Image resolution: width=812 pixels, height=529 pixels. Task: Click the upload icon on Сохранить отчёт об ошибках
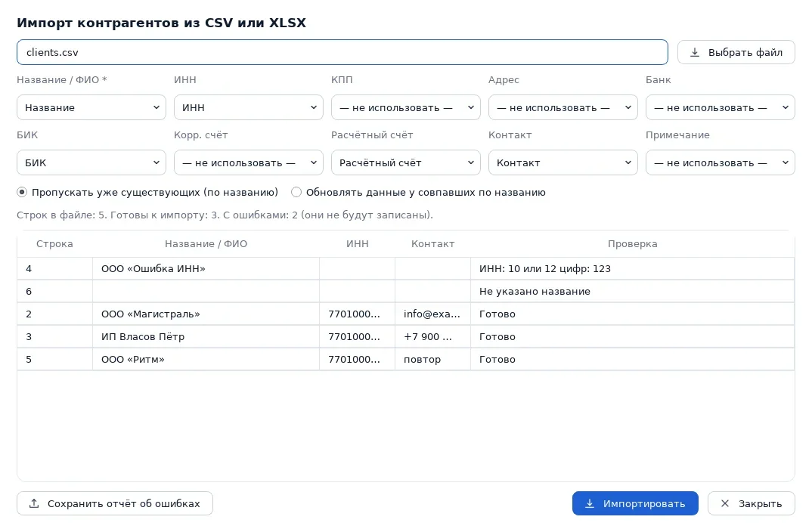click(x=34, y=503)
